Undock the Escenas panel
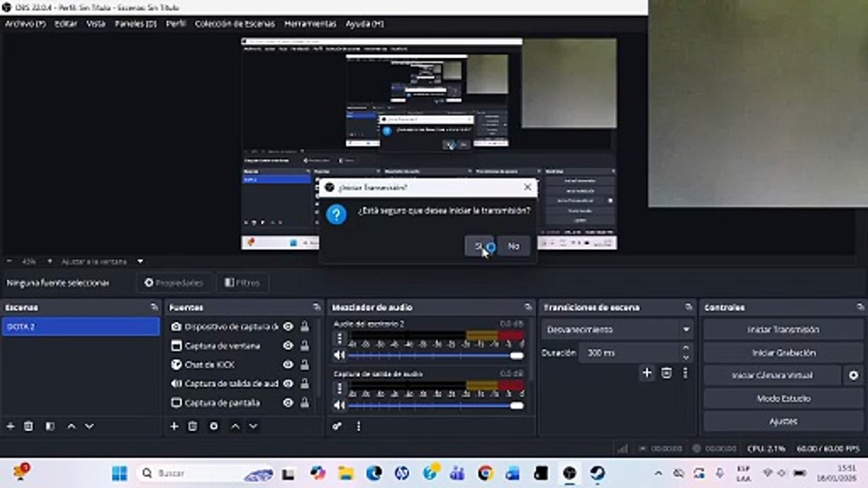Viewport: 868px width, 488px height. point(154,308)
